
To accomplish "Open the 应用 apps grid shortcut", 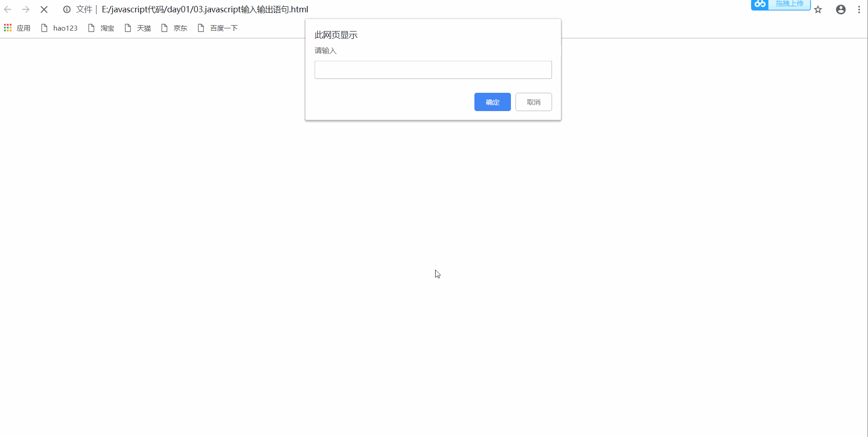I will (17, 28).
